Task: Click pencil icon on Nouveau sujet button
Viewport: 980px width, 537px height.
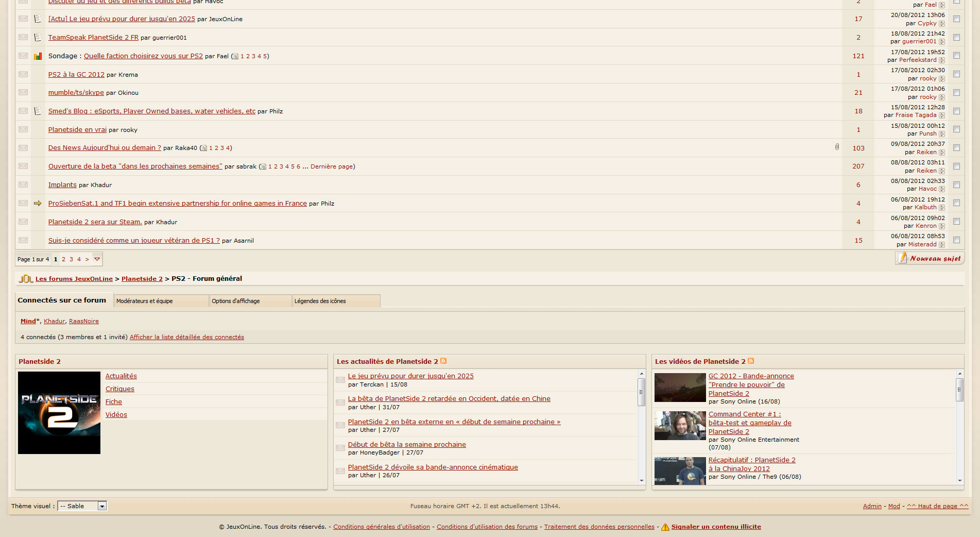Action: tap(902, 258)
